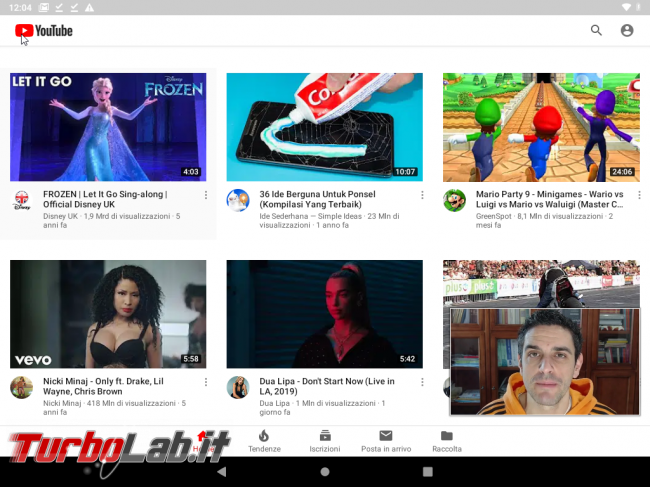The image size is (650, 487).
Task: Play the toothpaste phone hack video thumbnail
Action: point(325,127)
